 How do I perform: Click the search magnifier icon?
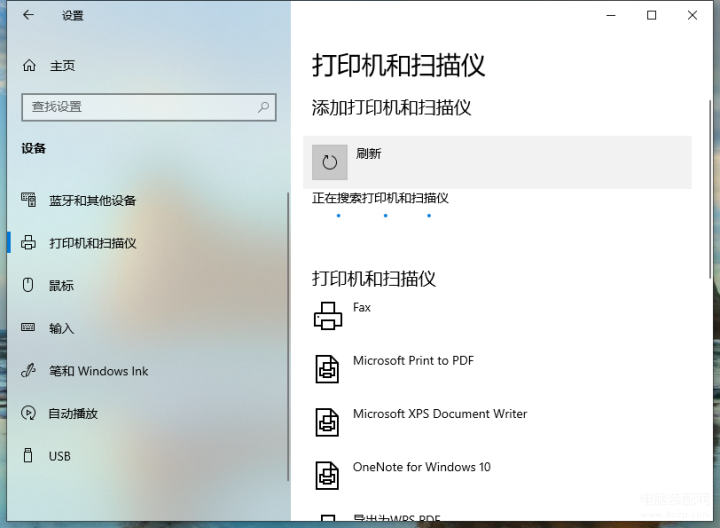[264, 107]
